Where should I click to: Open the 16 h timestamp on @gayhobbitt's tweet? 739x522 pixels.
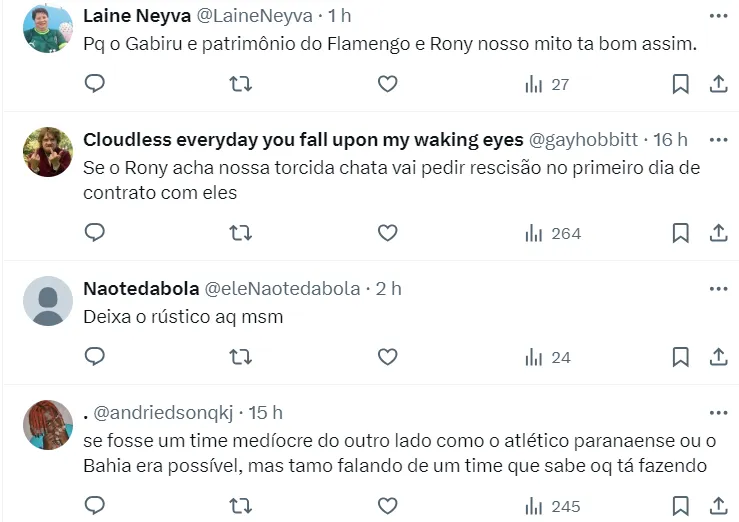click(670, 139)
